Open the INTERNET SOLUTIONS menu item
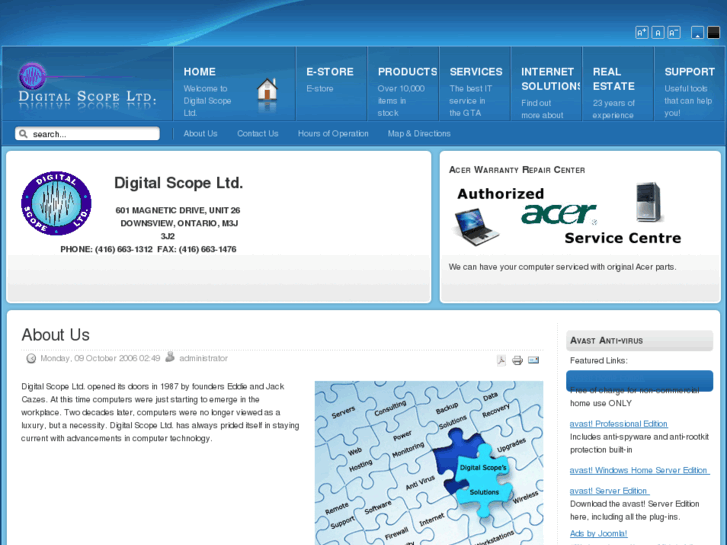727x545 pixels. pos(550,79)
